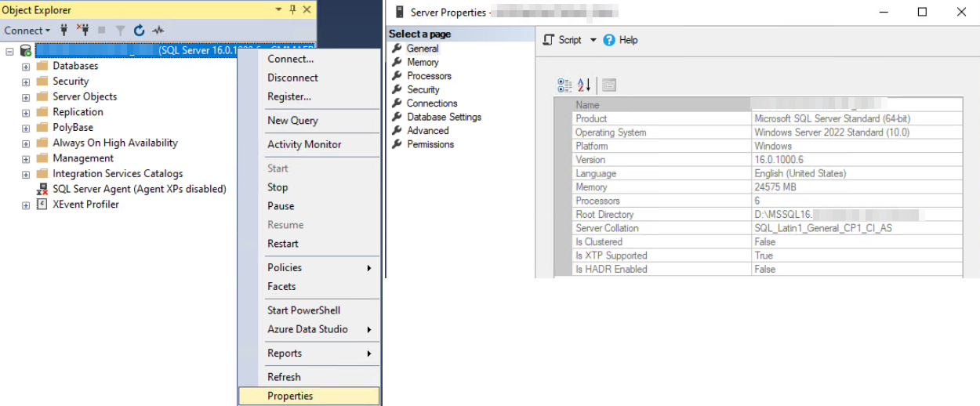This screenshot has height=406, width=980.
Task: Pin the Object Explorer panel with pushpin
Action: point(292,9)
